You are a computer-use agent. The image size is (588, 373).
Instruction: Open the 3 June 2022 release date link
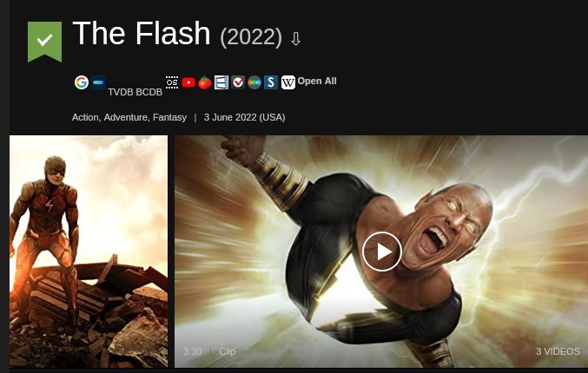[x=245, y=118]
